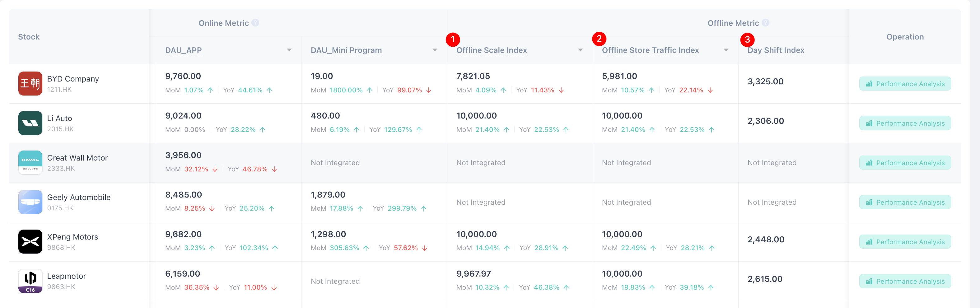Click the Li Auto logo icon
The width and height of the screenshot is (980, 308).
coord(30,123)
